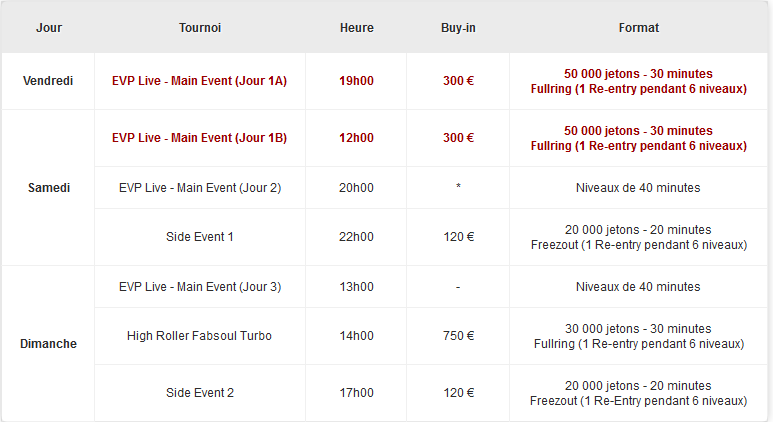The image size is (773, 422).
Task: Click the Buy-in column header
Action: click(x=458, y=28)
